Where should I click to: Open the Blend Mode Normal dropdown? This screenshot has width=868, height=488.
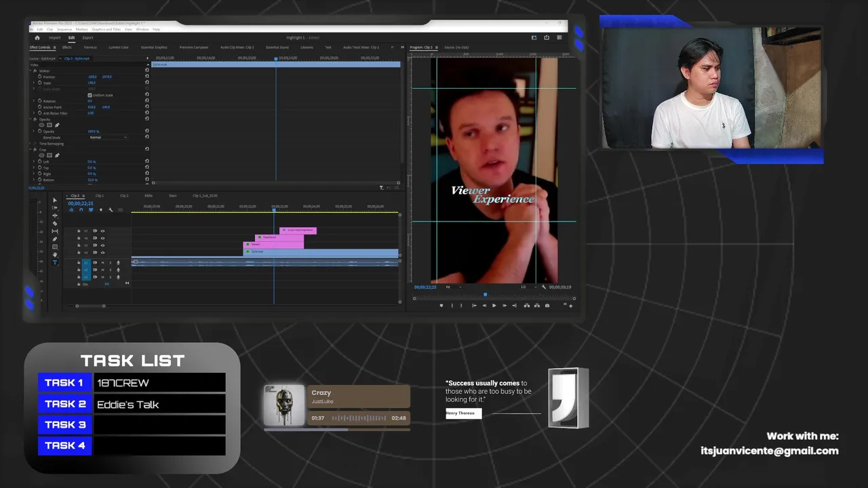[x=108, y=138]
